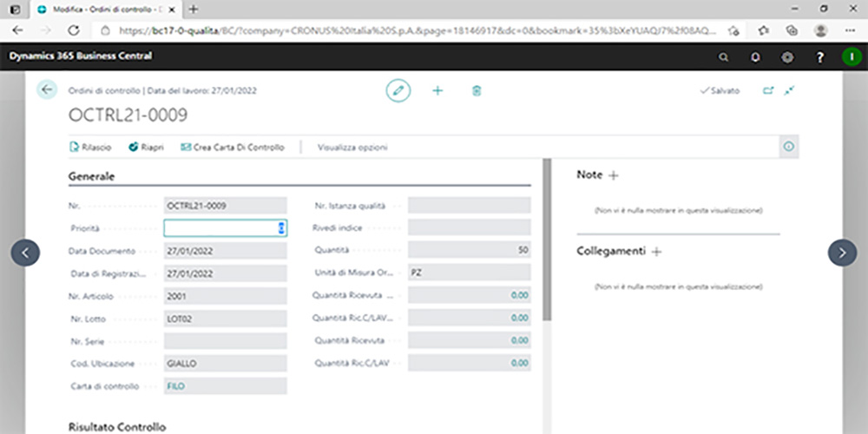Add a new link under Collegamenti
This screenshot has width=868, height=434.
(x=656, y=252)
